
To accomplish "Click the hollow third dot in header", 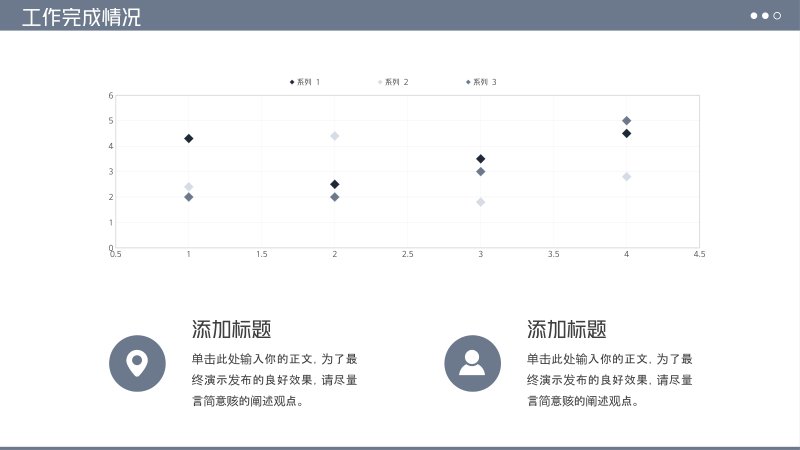I will tap(777, 16).
